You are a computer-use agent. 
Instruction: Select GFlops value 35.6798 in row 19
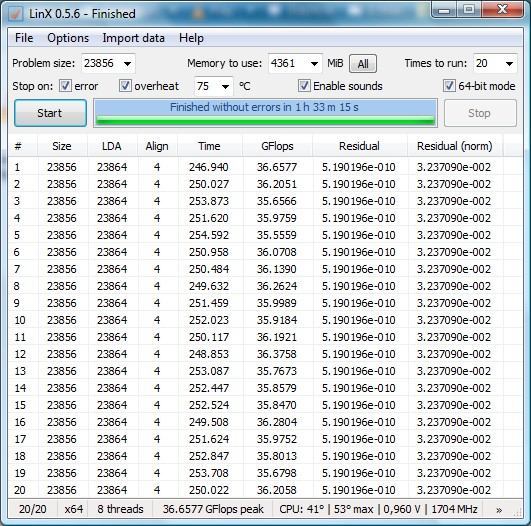point(277,473)
